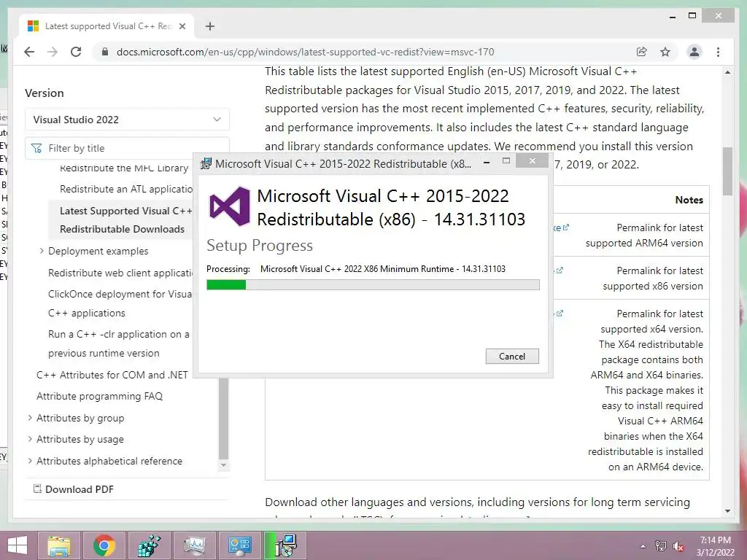Viewport: 747px width, 560px height.
Task: Select Latest Supported Visual C++ Redistributable Downloads
Action: pyautogui.click(x=125, y=220)
